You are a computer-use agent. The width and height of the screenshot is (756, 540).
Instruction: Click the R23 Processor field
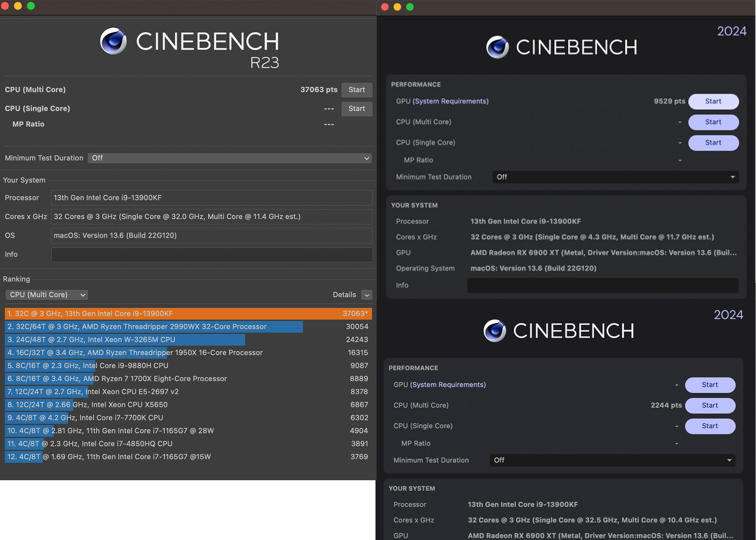click(212, 198)
